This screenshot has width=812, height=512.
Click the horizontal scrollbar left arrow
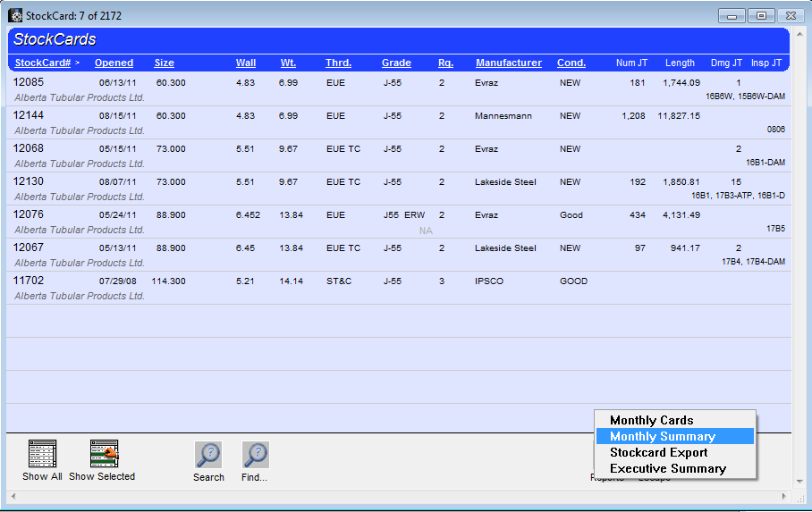[13, 497]
